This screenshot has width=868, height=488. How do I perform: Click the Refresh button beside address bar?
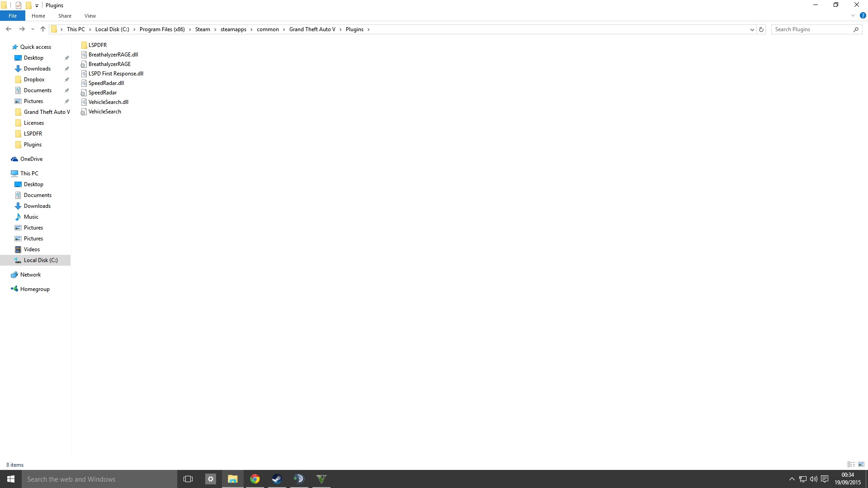coord(761,29)
